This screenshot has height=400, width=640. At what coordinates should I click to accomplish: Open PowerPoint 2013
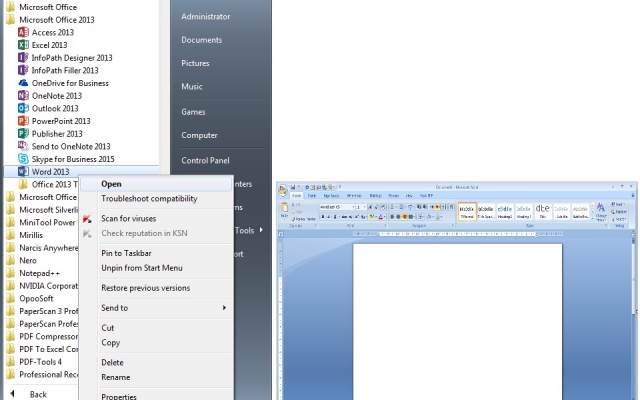pos(54,121)
